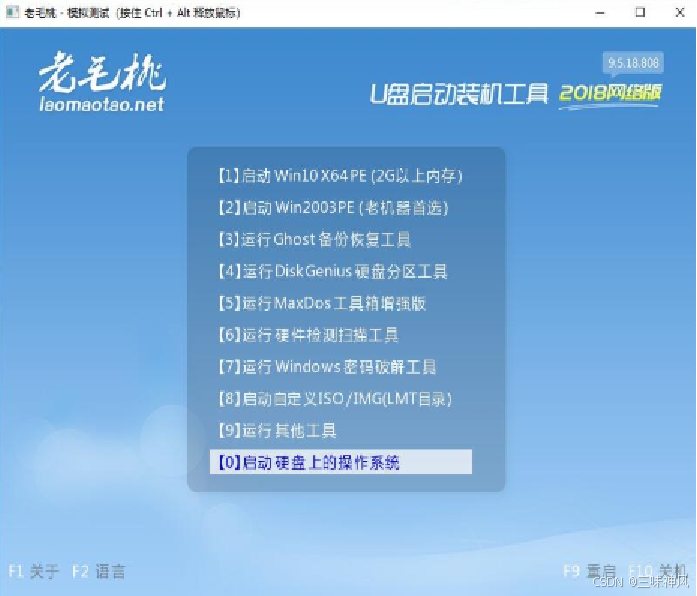Open option 9 run other tools
Viewport: 697px width, 596px height.
pyautogui.click(x=277, y=430)
